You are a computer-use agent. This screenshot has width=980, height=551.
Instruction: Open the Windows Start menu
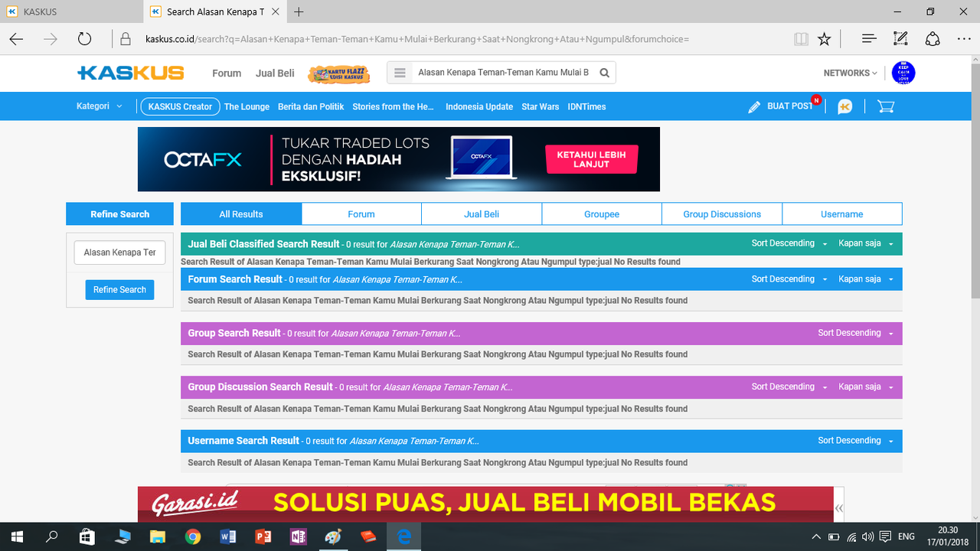(17, 536)
